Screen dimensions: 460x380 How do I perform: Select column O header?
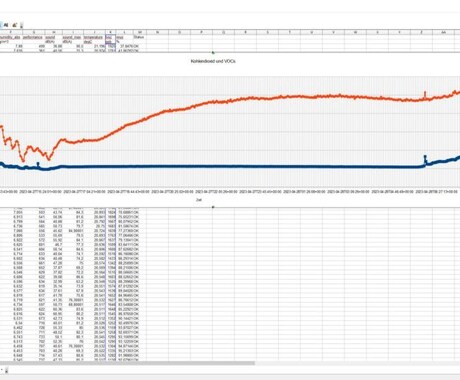tap(179, 32)
